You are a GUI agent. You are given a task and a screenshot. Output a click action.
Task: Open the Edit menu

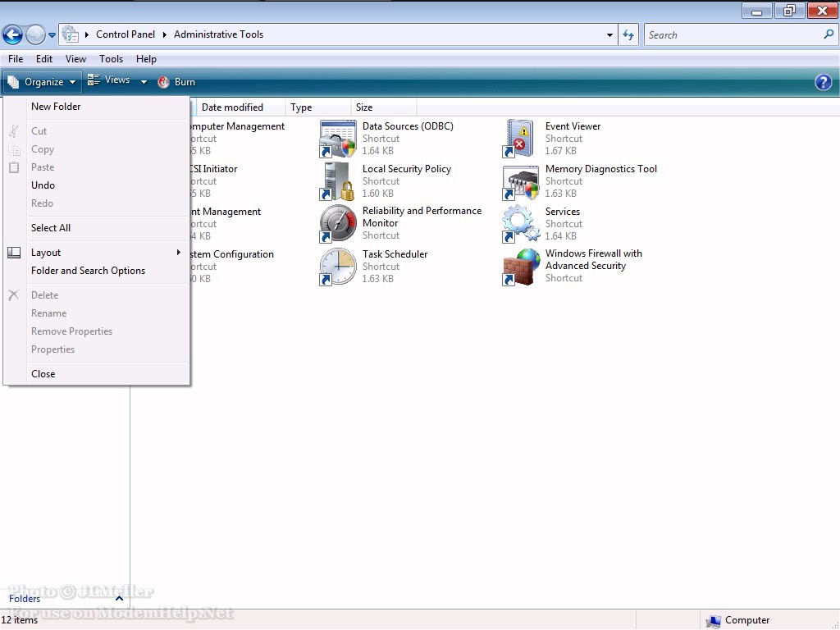(44, 59)
